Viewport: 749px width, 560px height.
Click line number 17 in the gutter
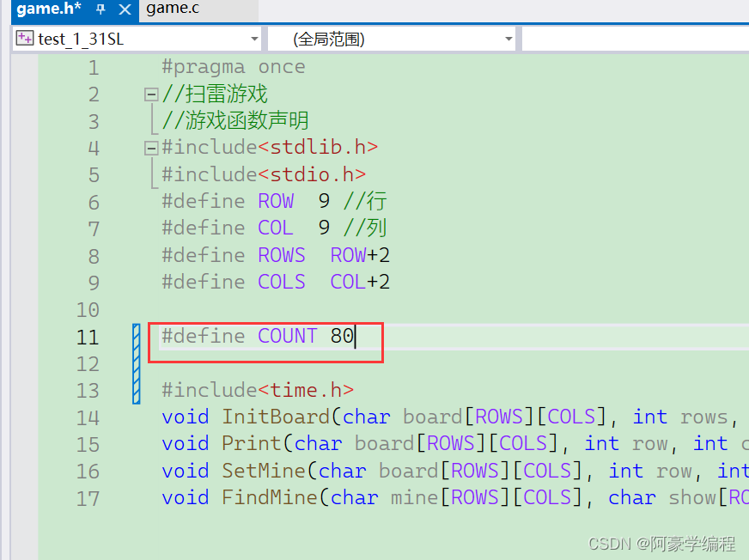point(88,499)
